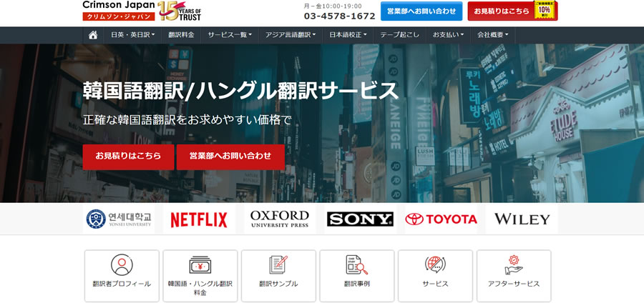Image resolution: width=644 pixels, height=303 pixels.
Task: Open テープ起こし in the navigation bar
Action: point(399,35)
